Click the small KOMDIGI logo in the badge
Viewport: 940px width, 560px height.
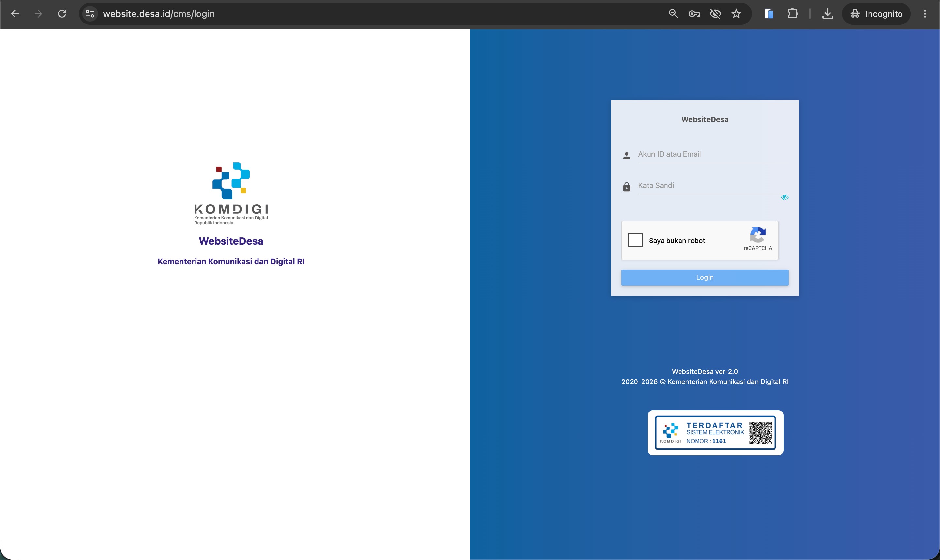point(671,433)
